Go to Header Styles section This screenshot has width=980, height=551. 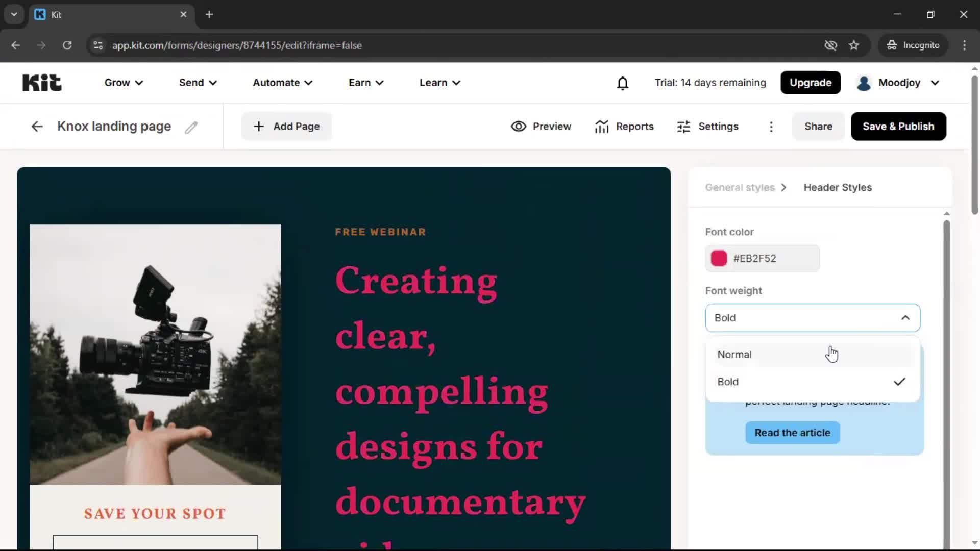[x=838, y=187]
